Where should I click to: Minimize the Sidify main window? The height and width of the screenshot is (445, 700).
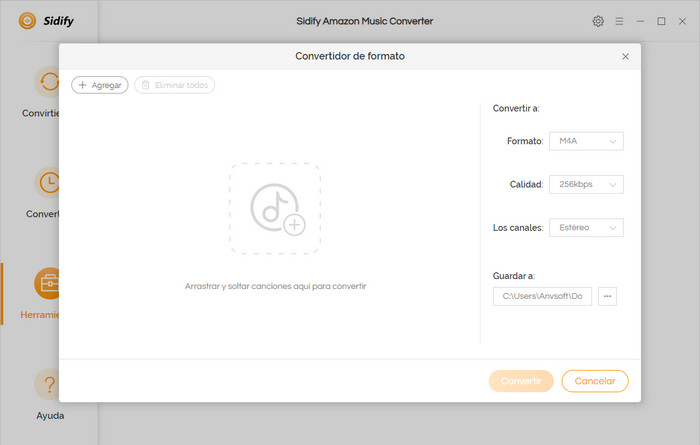pos(640,21)
